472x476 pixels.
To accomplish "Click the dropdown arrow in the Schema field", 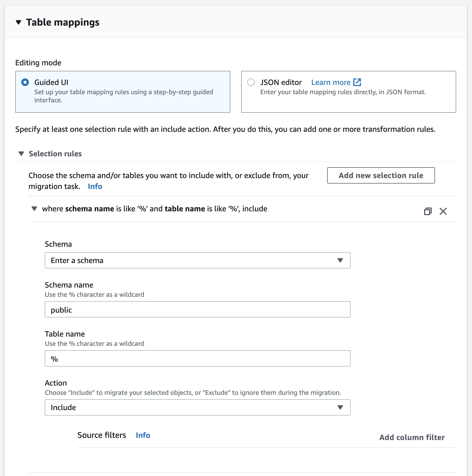I will point(340,260).
